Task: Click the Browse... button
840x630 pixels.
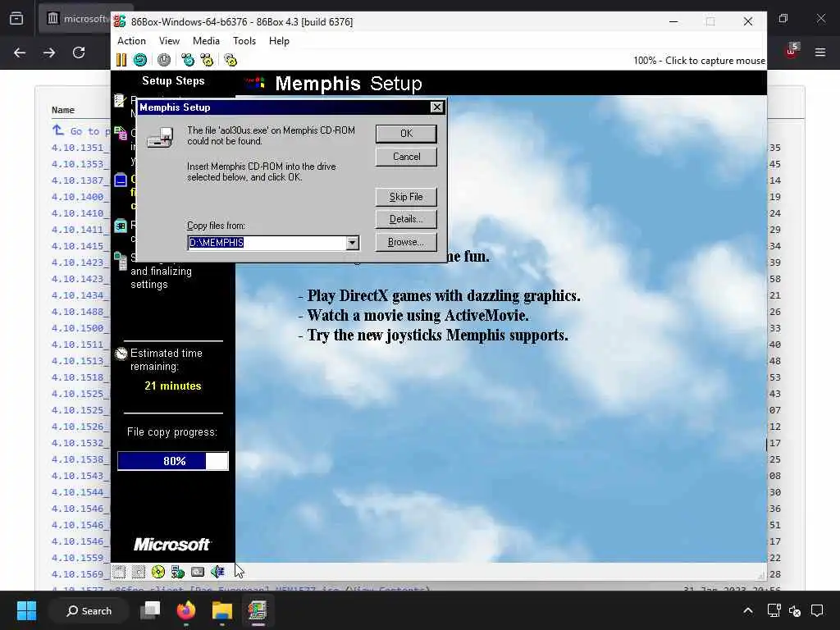Action: (x=406, y=242)
